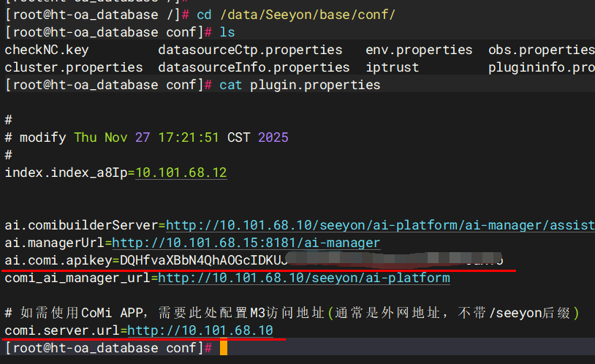Click the 'cd /data/Seeyon/base/conf/' command
Image resolution: width=595 pixels, height=364 pixels.
(x=296, y=15)
